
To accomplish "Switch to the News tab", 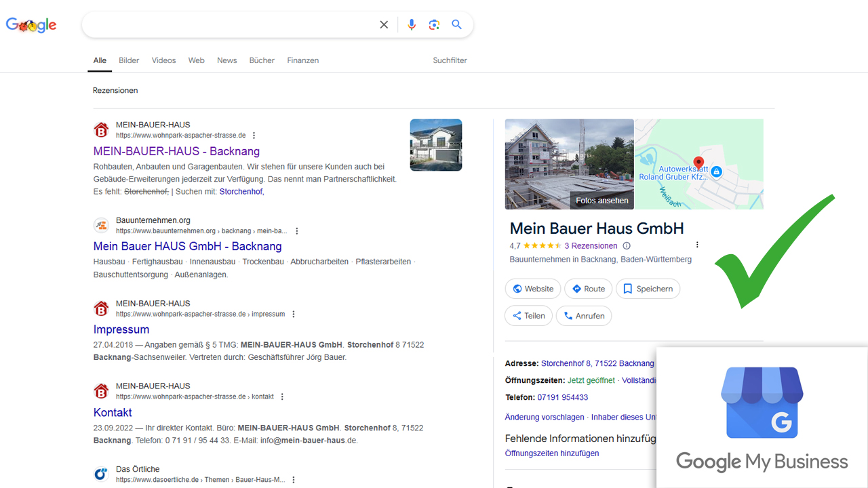I will (226, 60).
